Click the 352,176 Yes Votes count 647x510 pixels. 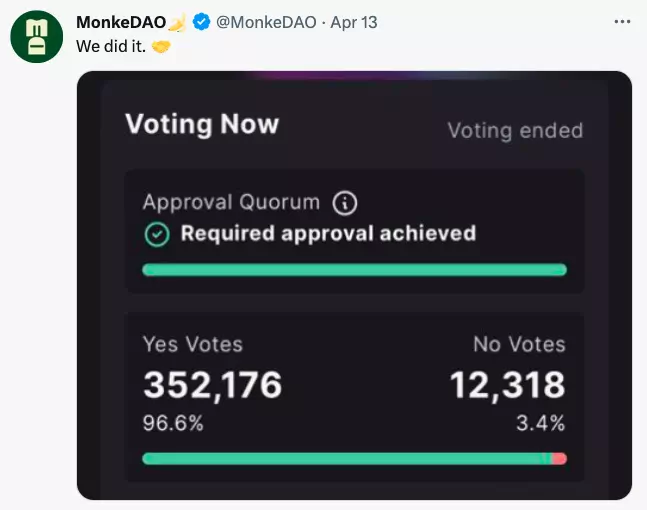[x=212, y=385]
